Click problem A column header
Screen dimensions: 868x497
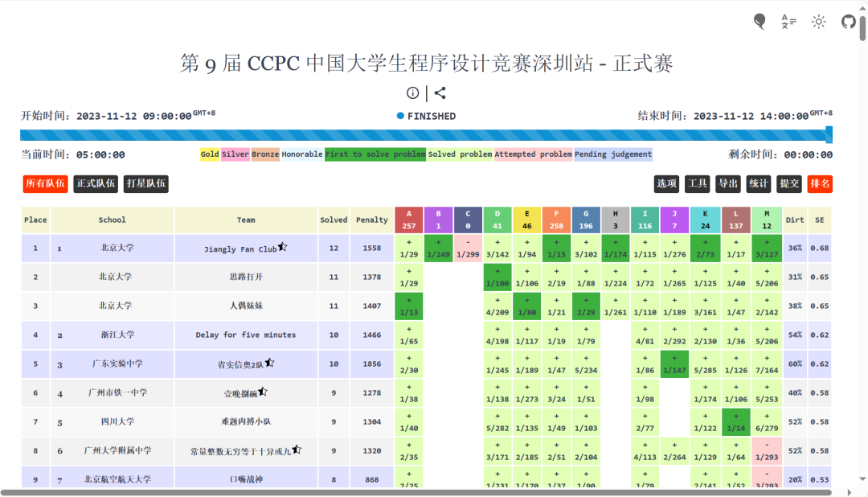click(408, 220)
